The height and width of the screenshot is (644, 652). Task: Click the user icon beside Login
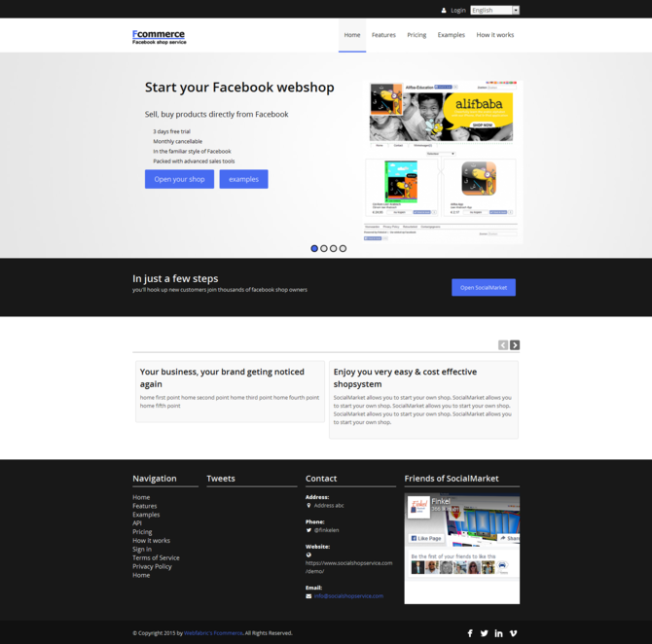click(444, 11)
